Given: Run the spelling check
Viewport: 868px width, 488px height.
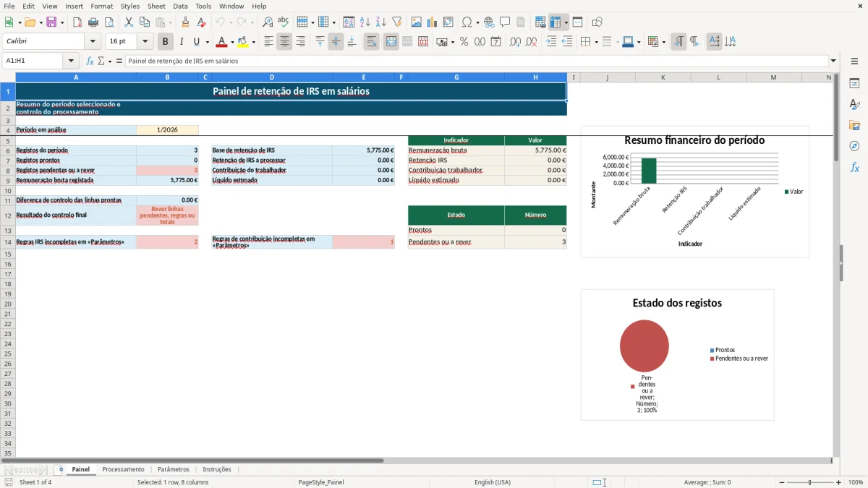Looking at the screenshot, I should (x=283, y=22).
